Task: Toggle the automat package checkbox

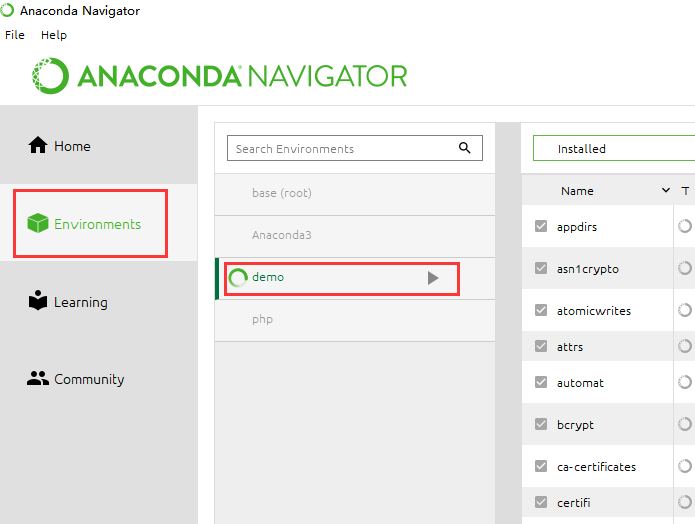Action: 541,382
